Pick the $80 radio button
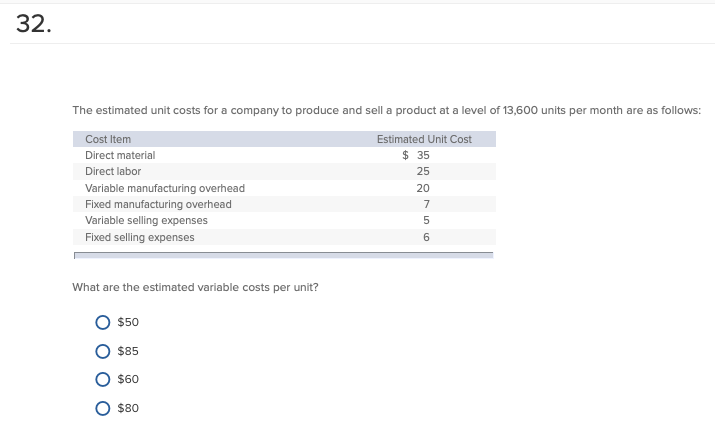The height and width of the screenshot is (436, 715). 103,408
